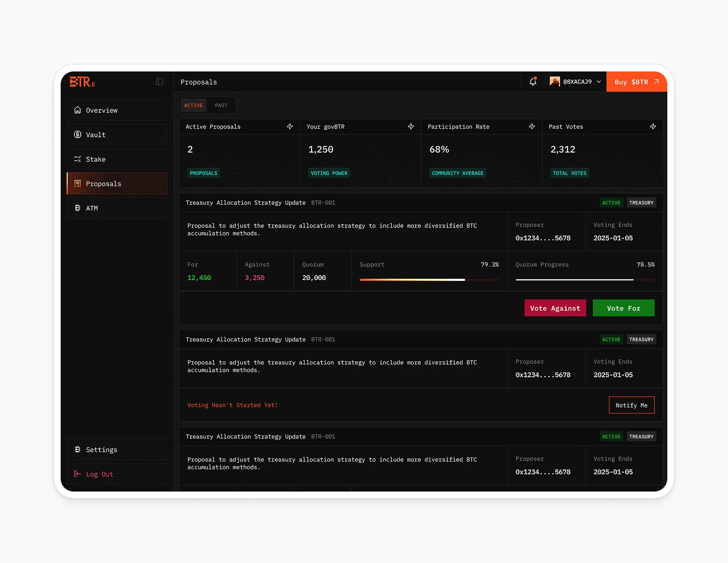Click the BTR.fi logo
This screenshot has height=563, width=728.
pos(82,82)
